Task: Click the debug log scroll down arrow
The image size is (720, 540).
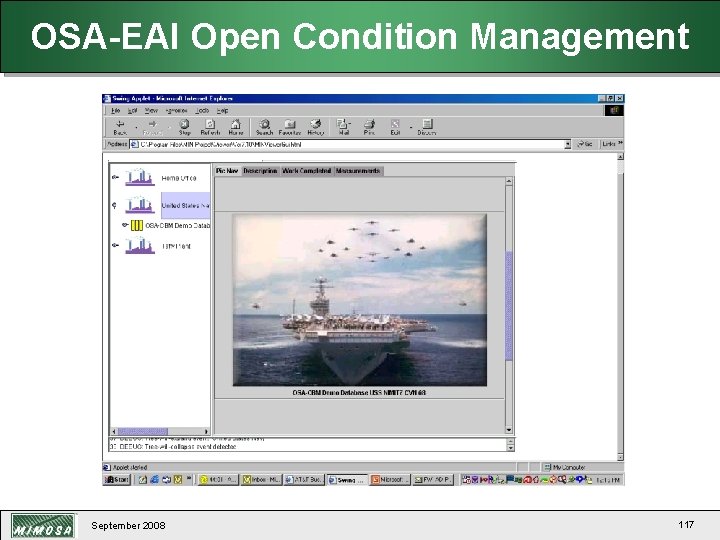Action: tap(511, 448)
